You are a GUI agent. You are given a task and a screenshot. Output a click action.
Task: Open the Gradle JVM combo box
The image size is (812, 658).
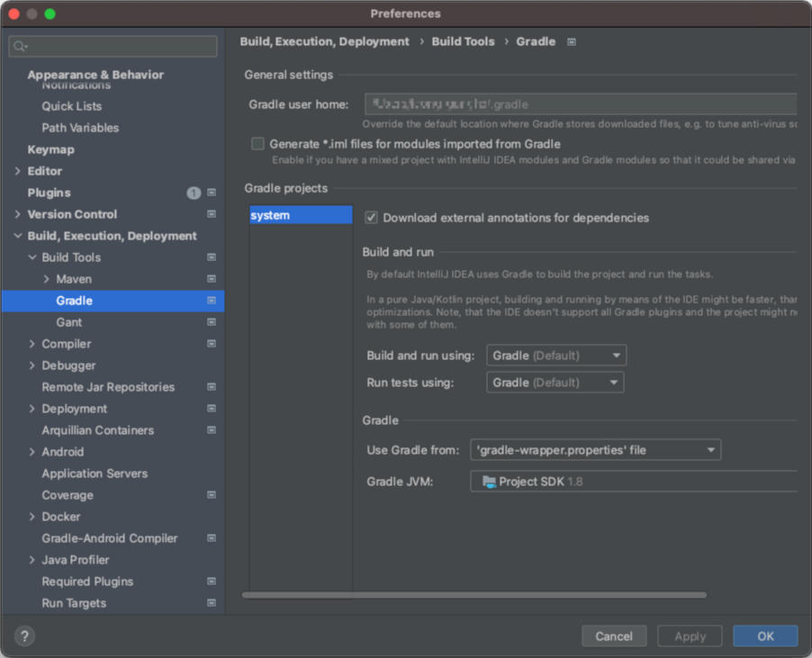[634, 482]
